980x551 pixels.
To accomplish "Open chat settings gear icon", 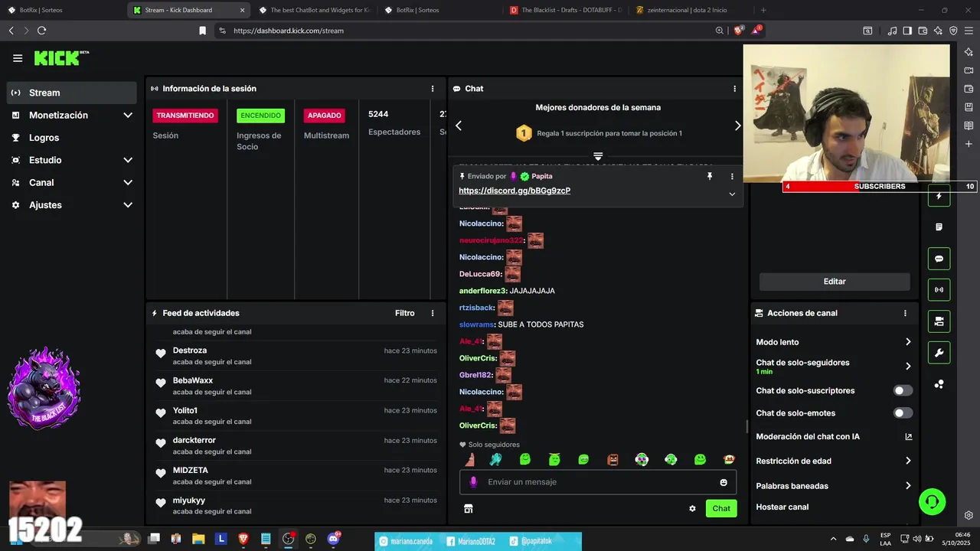I will click(x=692, y=508).
